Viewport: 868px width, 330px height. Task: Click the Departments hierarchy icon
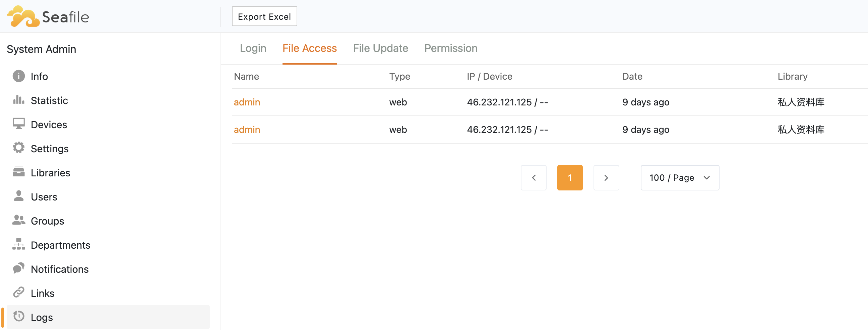click(x=18, y=245)
